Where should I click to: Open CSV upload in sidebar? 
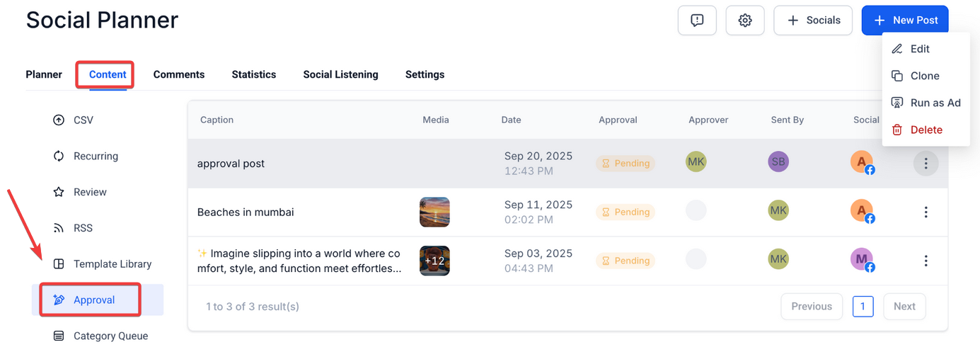tap(83, 120)
